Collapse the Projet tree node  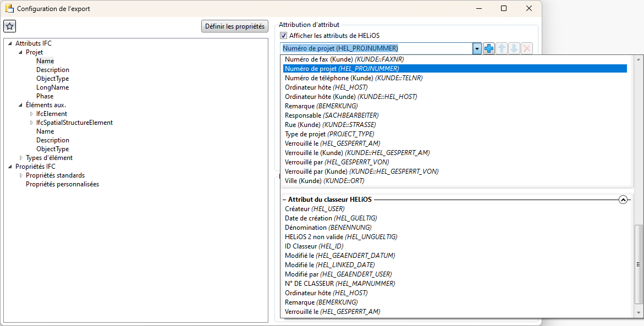click(x=20, y=52)
